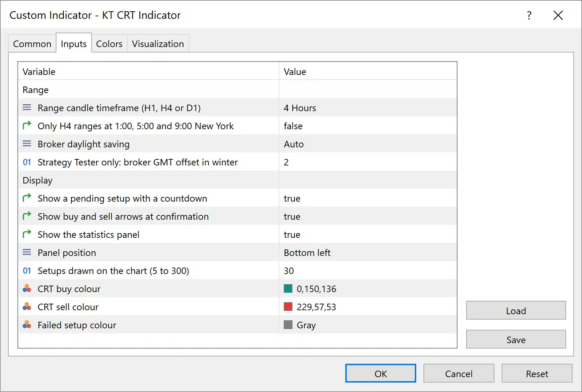The height and width of the screenshot is (392, 582).
Task: Open the Gray failed setup colour dropdown
Action: 368,325
